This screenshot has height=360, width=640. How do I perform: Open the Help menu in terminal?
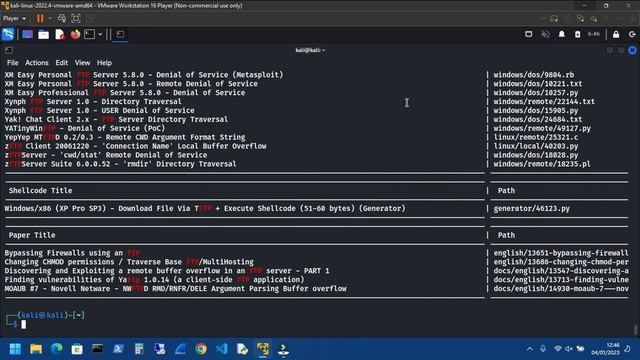[104, 63]
